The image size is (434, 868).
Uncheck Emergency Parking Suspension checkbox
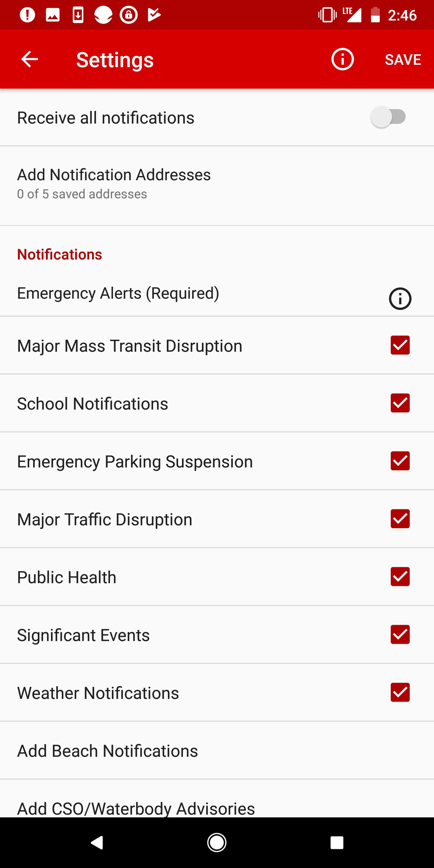[x=400, y=461]
